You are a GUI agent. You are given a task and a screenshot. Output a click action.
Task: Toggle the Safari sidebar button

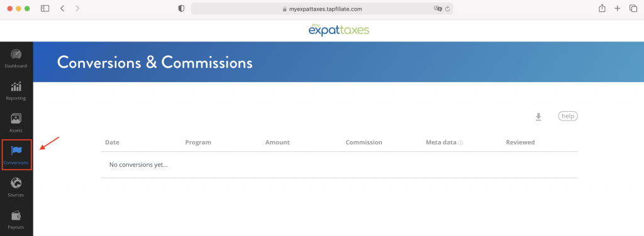tap(45, 8)
